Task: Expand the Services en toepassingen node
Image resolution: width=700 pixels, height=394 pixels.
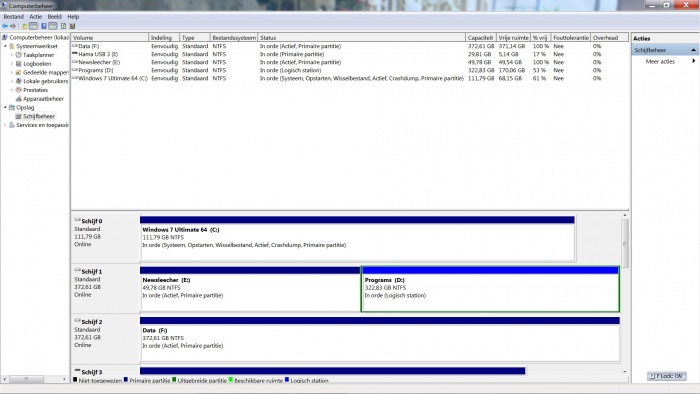Action: pyautogui.click(x=5, y=125)
